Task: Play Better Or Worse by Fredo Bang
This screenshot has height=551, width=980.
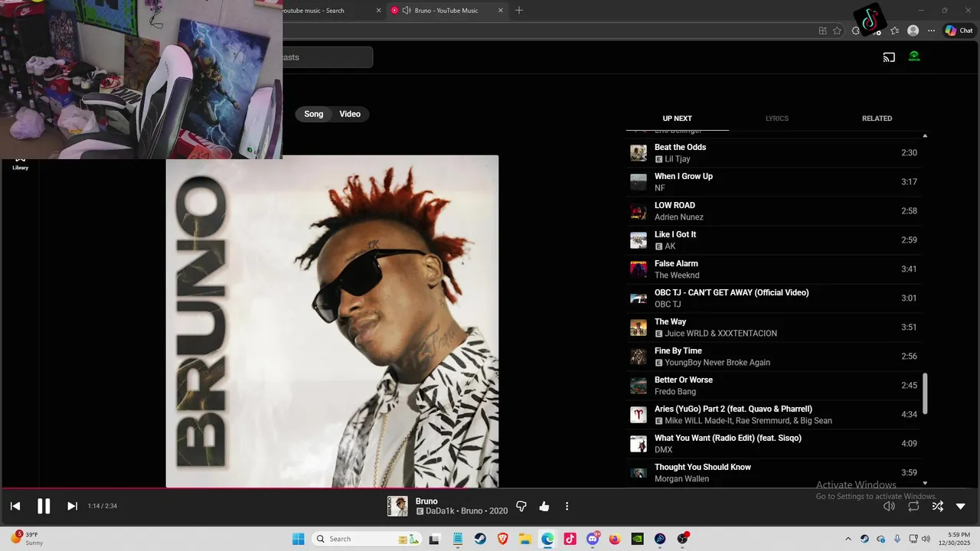Action: point(773,386)
